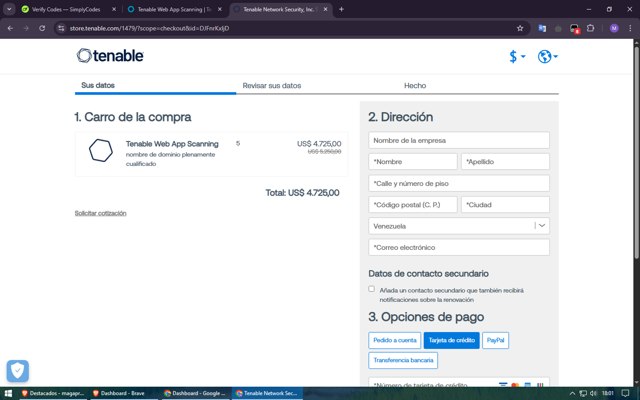640x400 pixels.
Task: Switch to Verify Codes SimplyCodes tab
Action: [66, 9]
